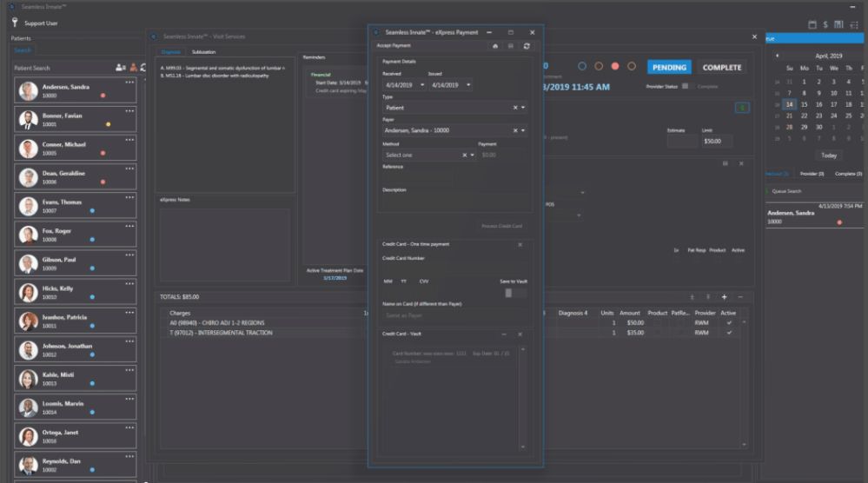Select the filled red status circle
The image size is (868, 483).
[x=615, y=67]
